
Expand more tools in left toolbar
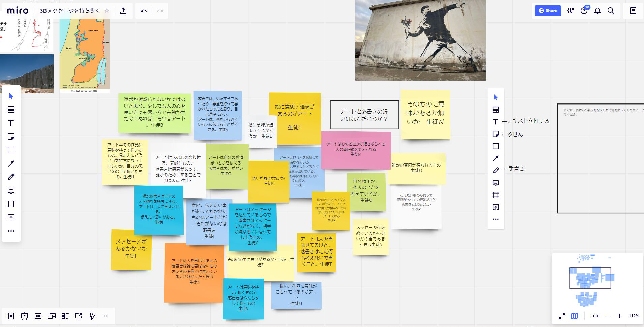[11, 231]
